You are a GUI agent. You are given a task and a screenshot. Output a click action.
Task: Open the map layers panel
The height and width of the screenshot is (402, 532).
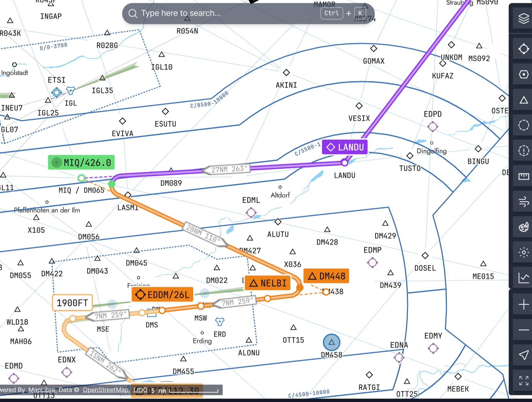click(x=523, y=19)
